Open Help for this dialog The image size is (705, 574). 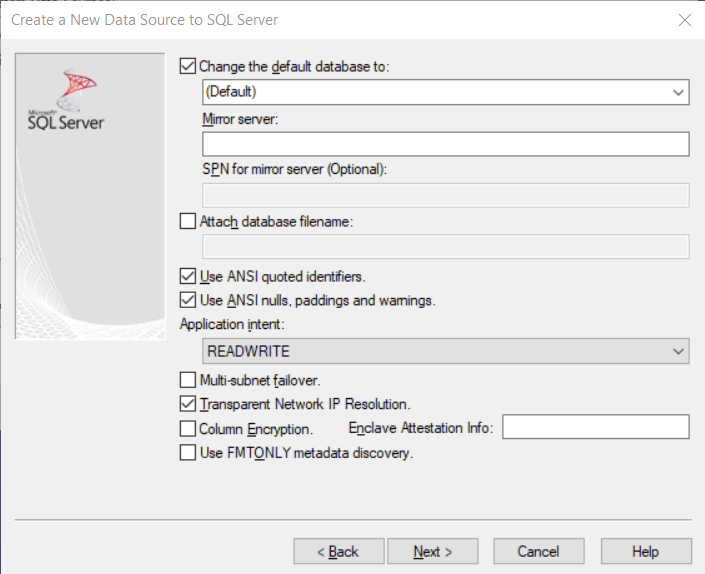pyautogui.click(x=645, y=551)
